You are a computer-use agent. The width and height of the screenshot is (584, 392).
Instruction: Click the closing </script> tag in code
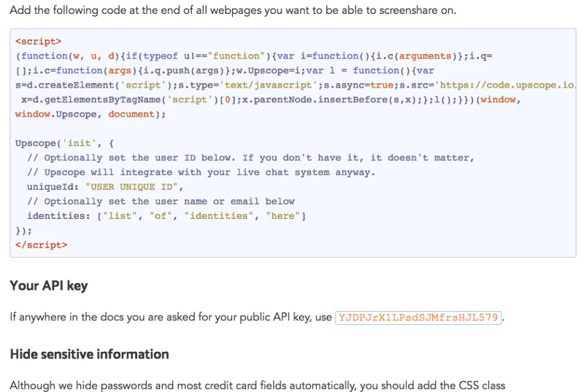click(41, 245)
